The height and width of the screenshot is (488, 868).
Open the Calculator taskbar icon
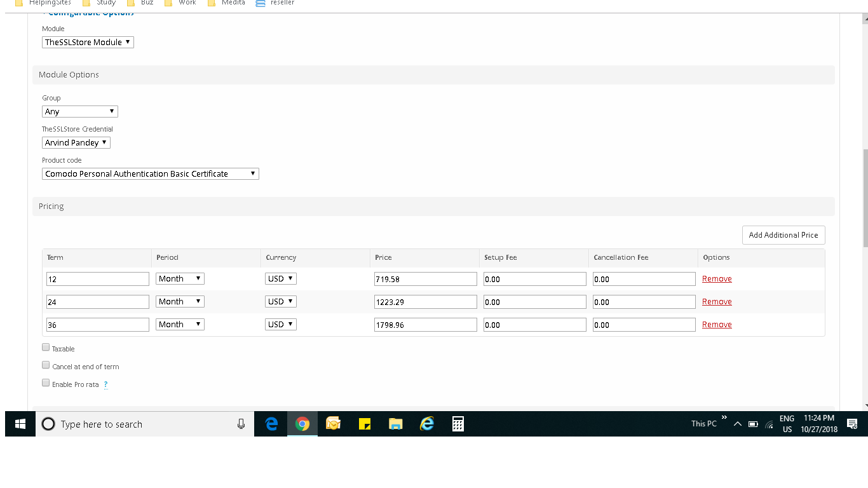(x=458, y=424)
